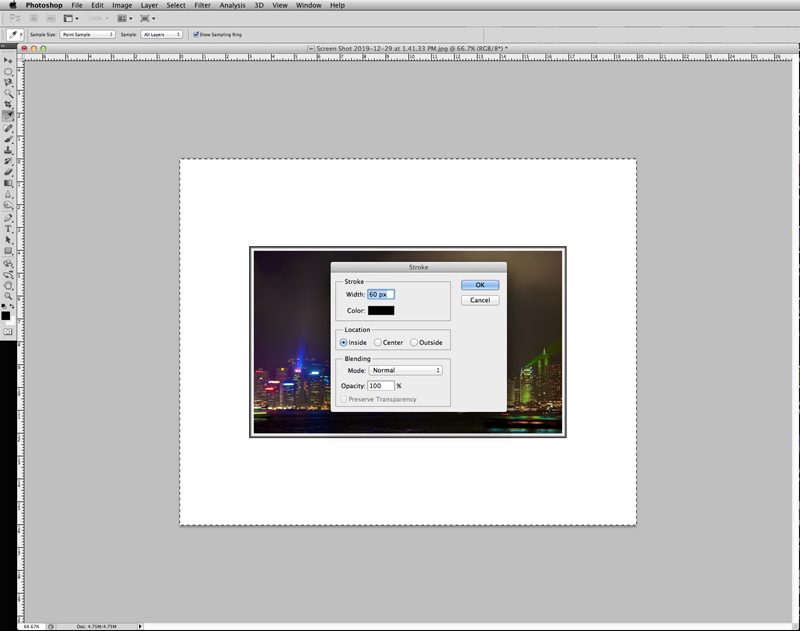This screenshot has width=800, height=631.
Task: Open the blending Mode dropdown
Action: tap(405, 370)
